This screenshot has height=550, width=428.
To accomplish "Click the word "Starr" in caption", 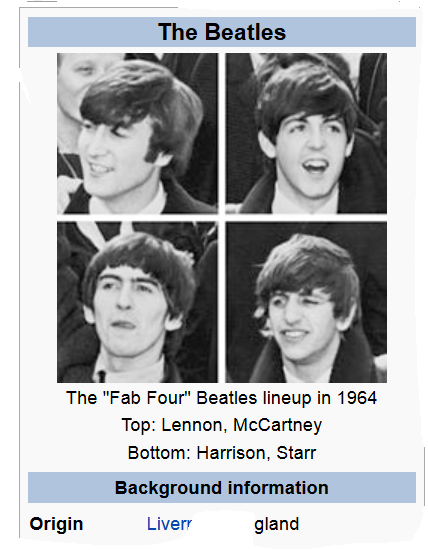I will (296, 453).
